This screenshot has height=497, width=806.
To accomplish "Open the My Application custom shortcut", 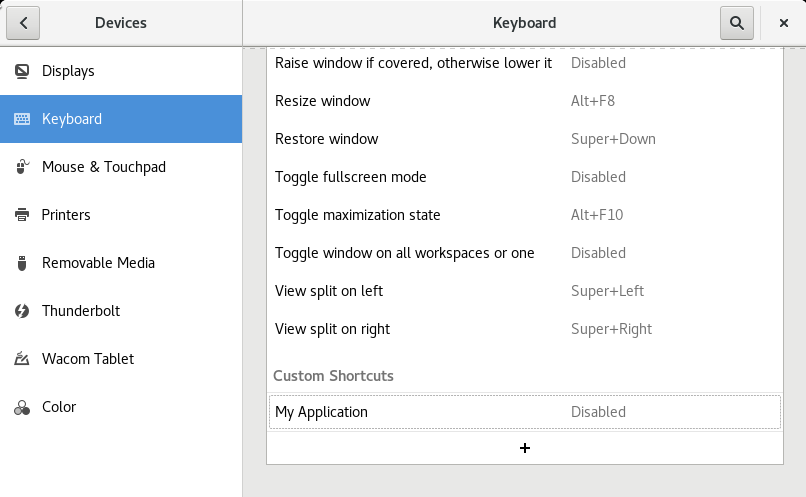I will click(524, 412).
